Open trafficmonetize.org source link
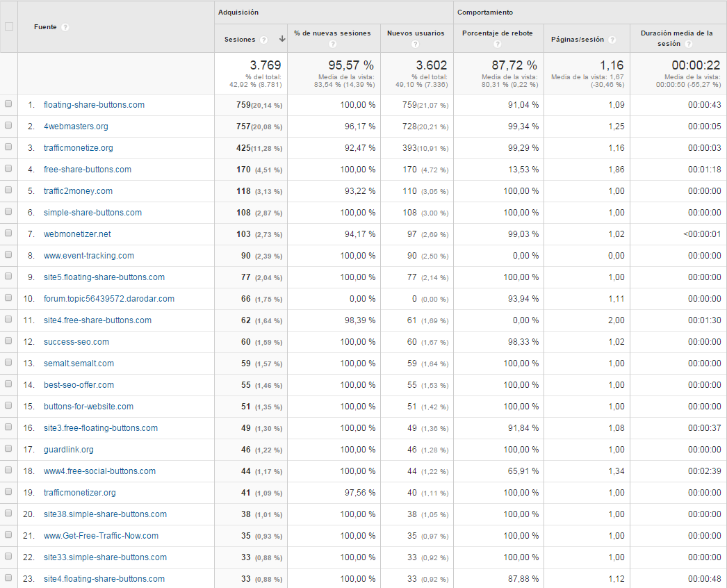This screenshot has height=588, width=727. (x=78, y=148)
